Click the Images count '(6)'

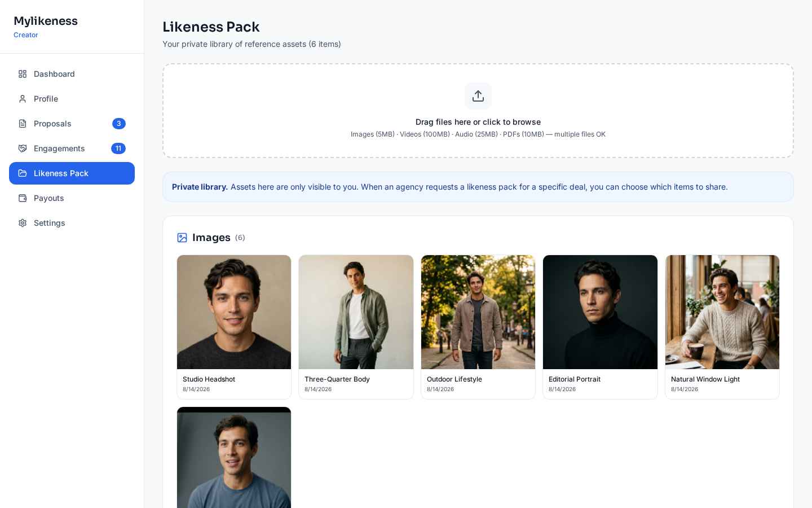pos(240,238)
